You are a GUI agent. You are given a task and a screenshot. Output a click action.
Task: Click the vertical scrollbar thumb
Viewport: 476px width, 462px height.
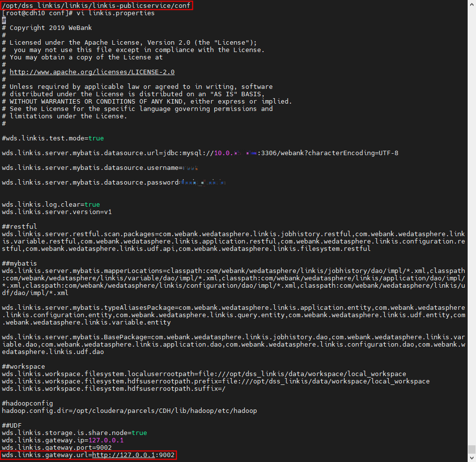point(472,449)
